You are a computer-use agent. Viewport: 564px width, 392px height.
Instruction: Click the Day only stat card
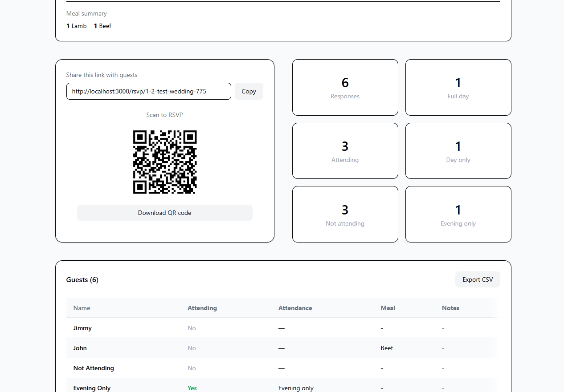point(458,150)
